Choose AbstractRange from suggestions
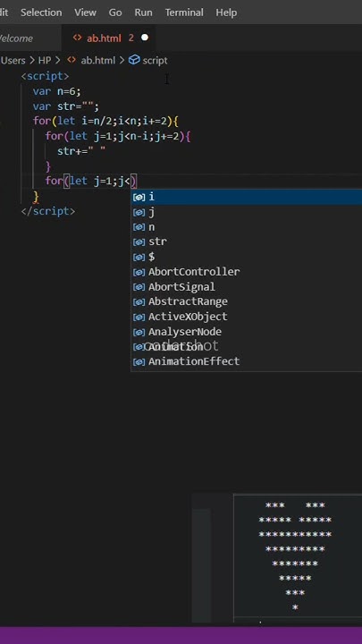The height and width of the screenshot is (644, 362). point(247,301)
